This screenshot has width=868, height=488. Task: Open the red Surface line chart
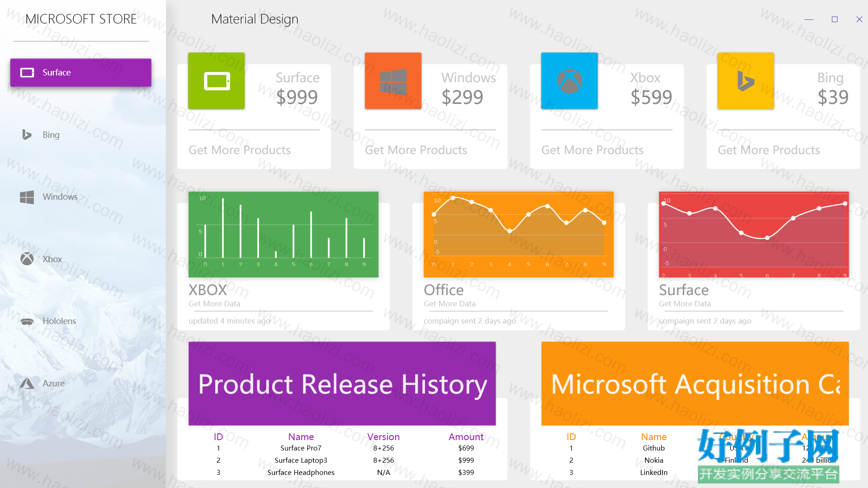(x=754, y=235)
